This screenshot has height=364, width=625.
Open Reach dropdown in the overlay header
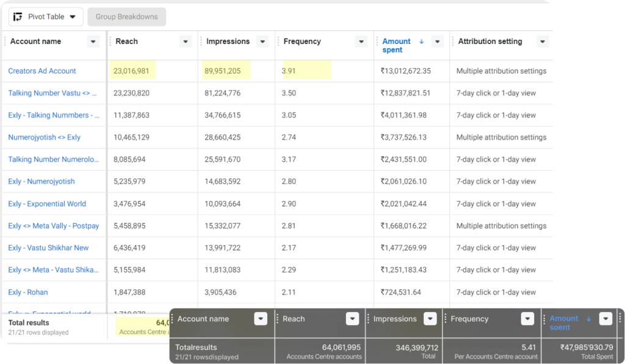tap(352, 319)
